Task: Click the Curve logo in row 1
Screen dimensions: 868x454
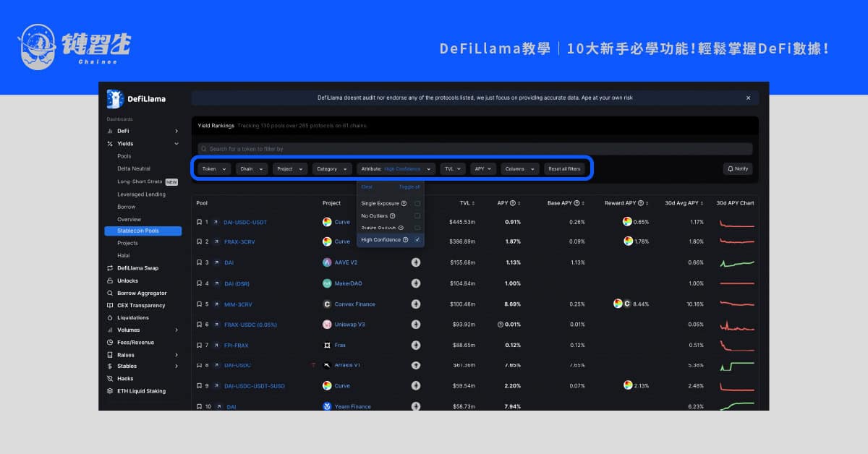Action: click(327, 222)
